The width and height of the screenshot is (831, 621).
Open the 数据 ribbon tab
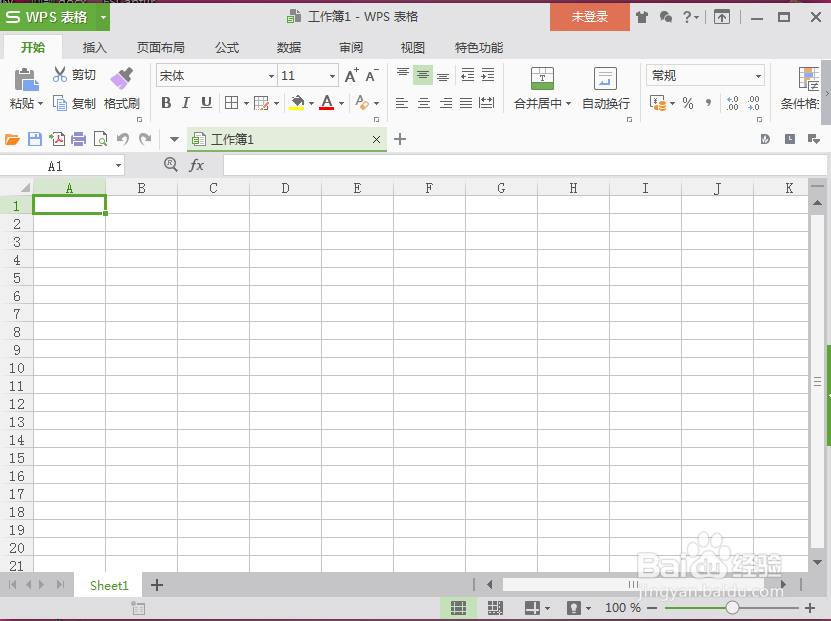288,47
